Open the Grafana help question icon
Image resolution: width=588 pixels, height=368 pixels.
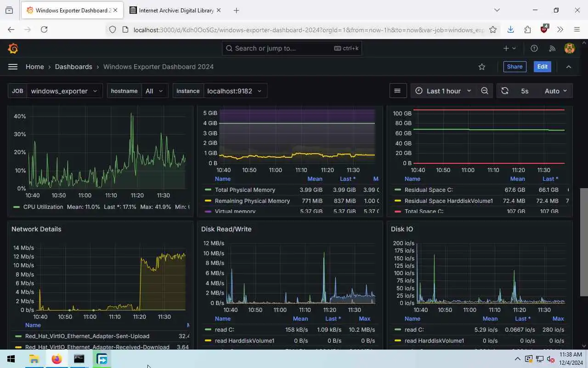(x=534, y=48)
